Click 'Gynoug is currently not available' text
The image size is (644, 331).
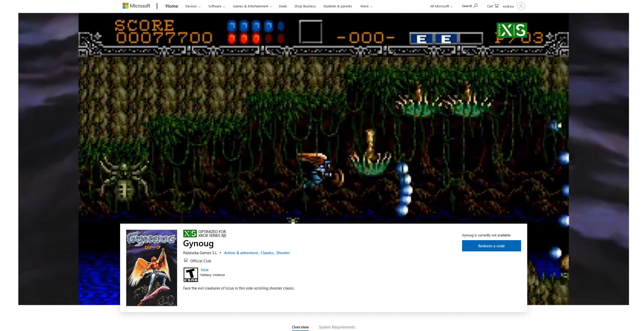tap(487, 235)
